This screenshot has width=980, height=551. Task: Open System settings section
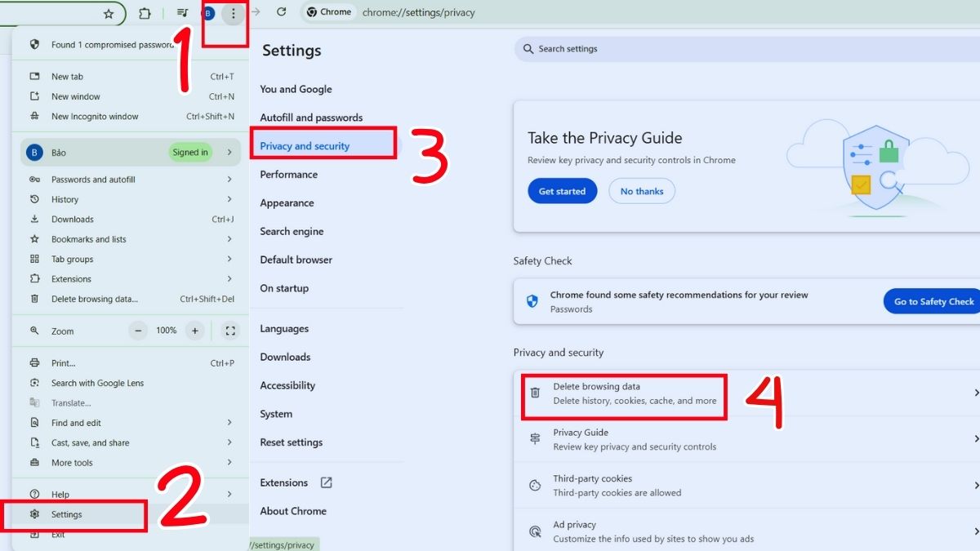[x=276, y=414]
